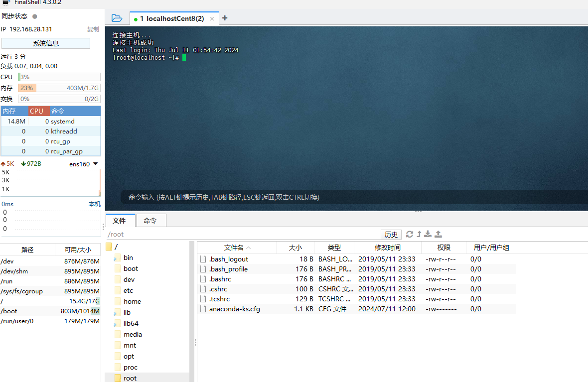
Task: Open the ens160 network interface dropdown
Action: (x=96, y=164)
